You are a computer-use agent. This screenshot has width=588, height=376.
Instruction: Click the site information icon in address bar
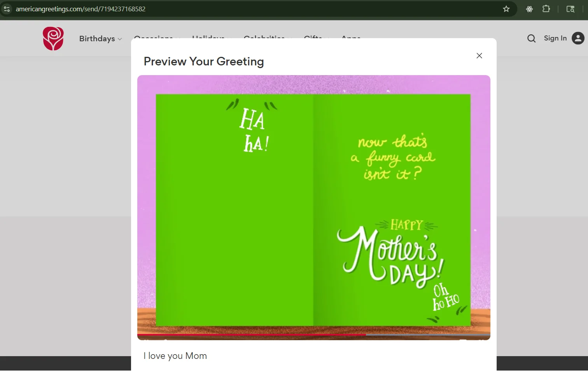coord(7,9)
